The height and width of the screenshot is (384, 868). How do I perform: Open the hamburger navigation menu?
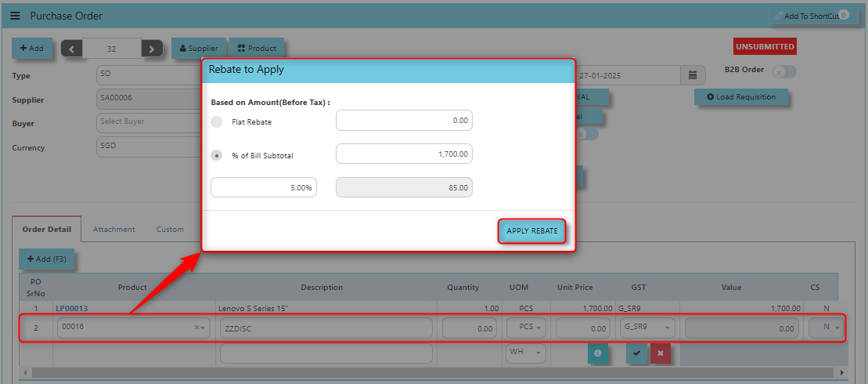15,16
